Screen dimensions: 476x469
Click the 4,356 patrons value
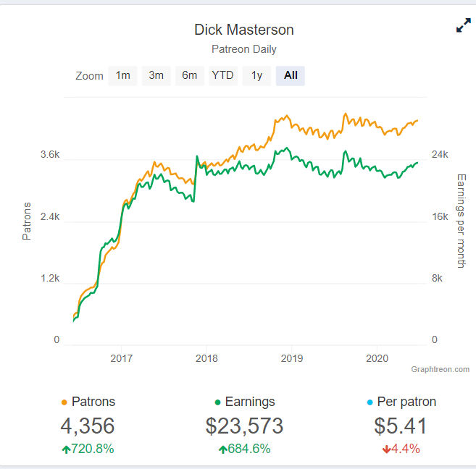coord(88,426)
